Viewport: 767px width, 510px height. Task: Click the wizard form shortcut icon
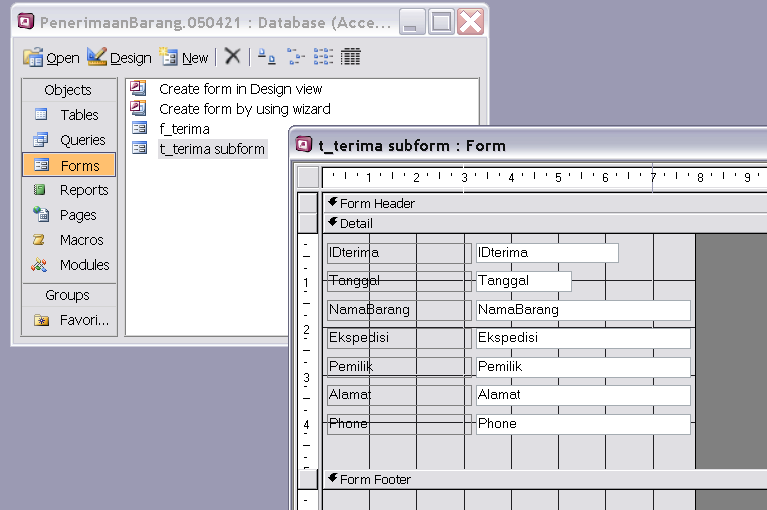click(138, 108)
